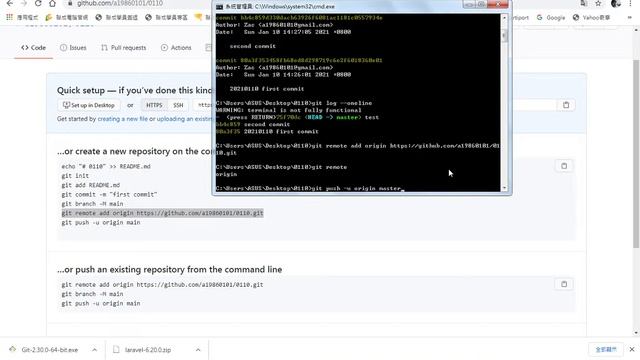Screen dimensions: 640x360
Task: Select the HTTPS clone option
Action: 154,105
